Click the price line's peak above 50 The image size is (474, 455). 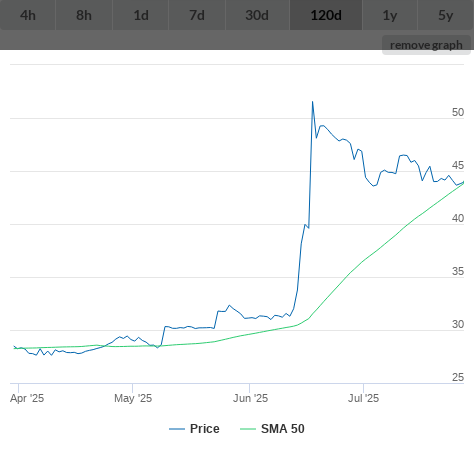(x=312, y=102)
